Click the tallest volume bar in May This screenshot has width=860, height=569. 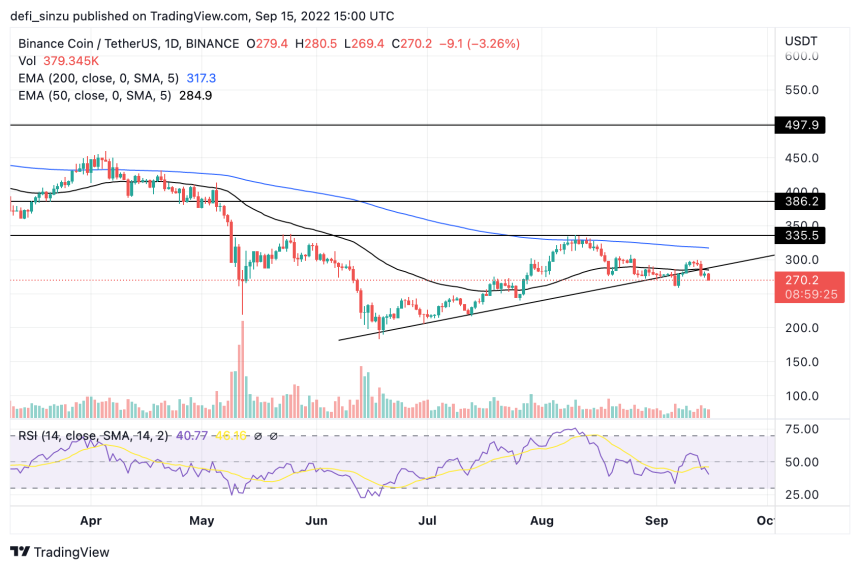pos(242,370)
